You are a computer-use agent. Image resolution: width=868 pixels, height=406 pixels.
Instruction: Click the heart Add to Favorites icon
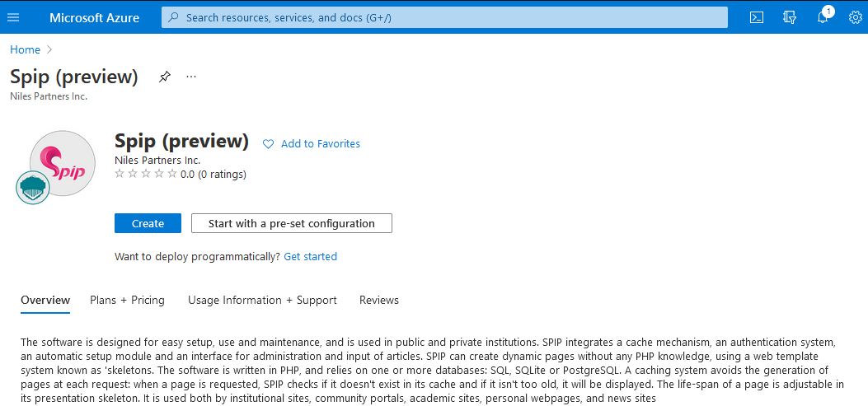point(268,144)
